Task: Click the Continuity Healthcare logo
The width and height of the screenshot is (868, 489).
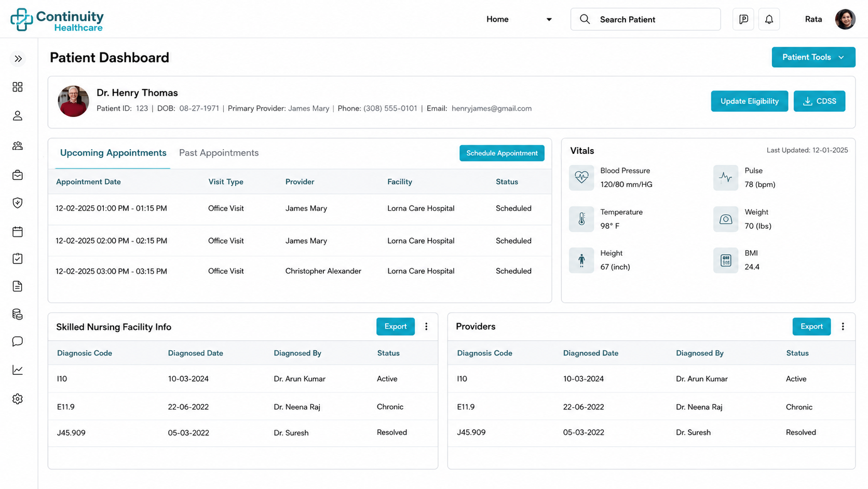Action: pyautogui.click(x=57, y=20)
